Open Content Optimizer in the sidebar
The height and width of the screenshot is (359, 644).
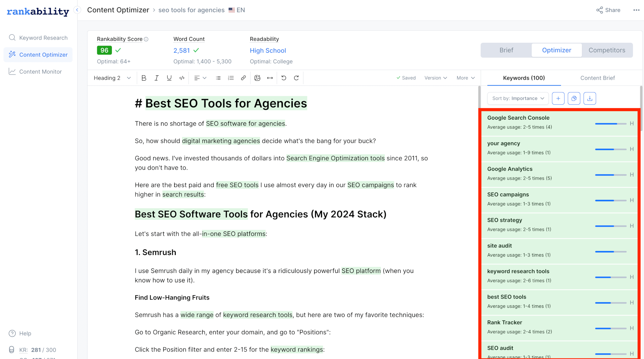pos(38,55)
